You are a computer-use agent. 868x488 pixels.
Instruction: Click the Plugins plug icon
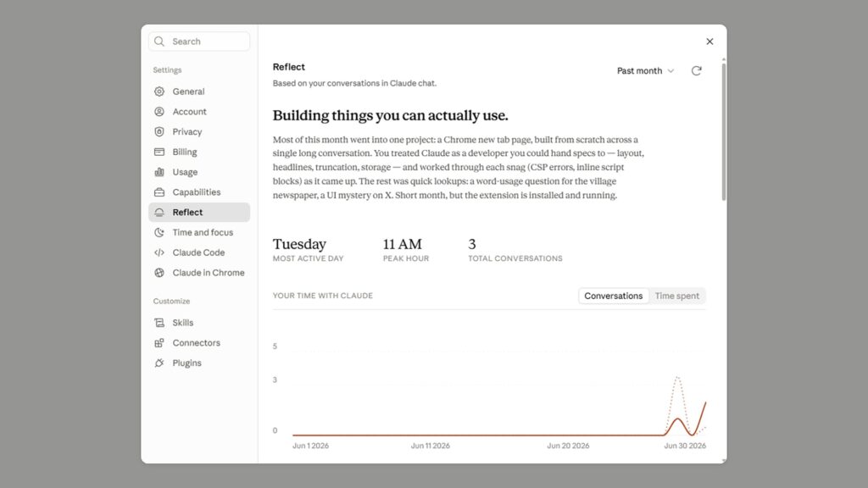[x=159, y=363]
